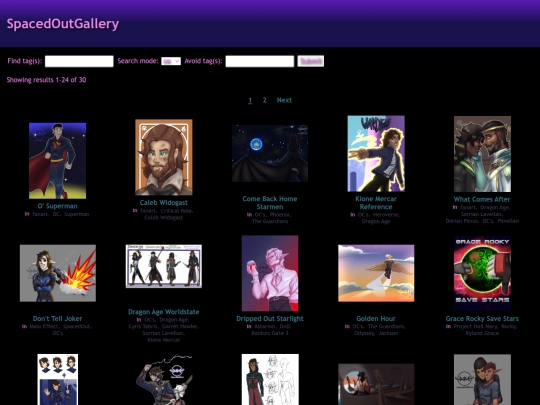Open the What Comes After thumbnail
Viewport: 540px width, 405px height.
pyautogui.click(x=482, y=154)
